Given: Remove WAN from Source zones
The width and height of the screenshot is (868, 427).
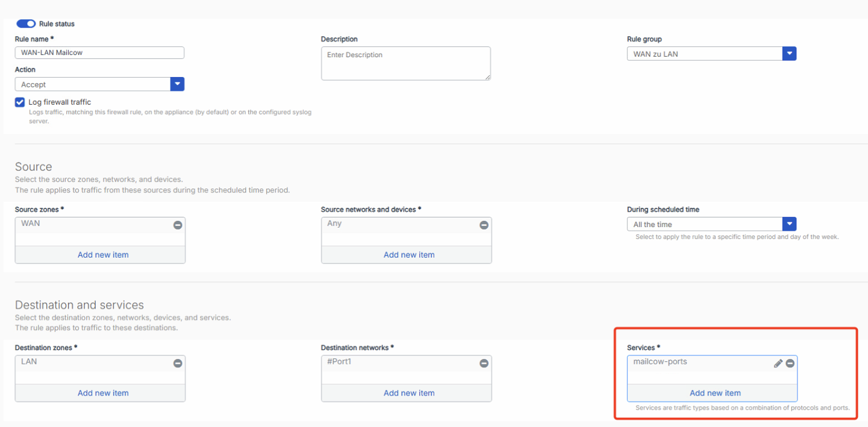Looking at the screenshot, I should [178, 225].
